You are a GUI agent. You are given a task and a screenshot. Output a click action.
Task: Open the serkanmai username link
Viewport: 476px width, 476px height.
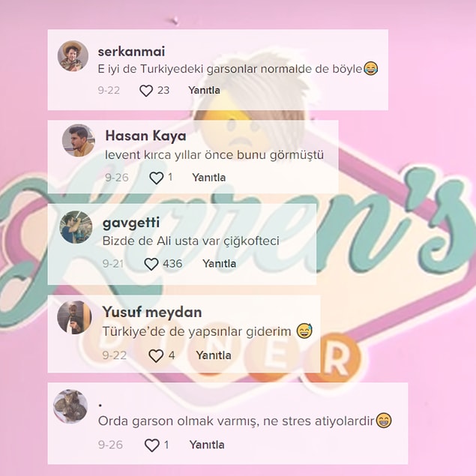131,52
